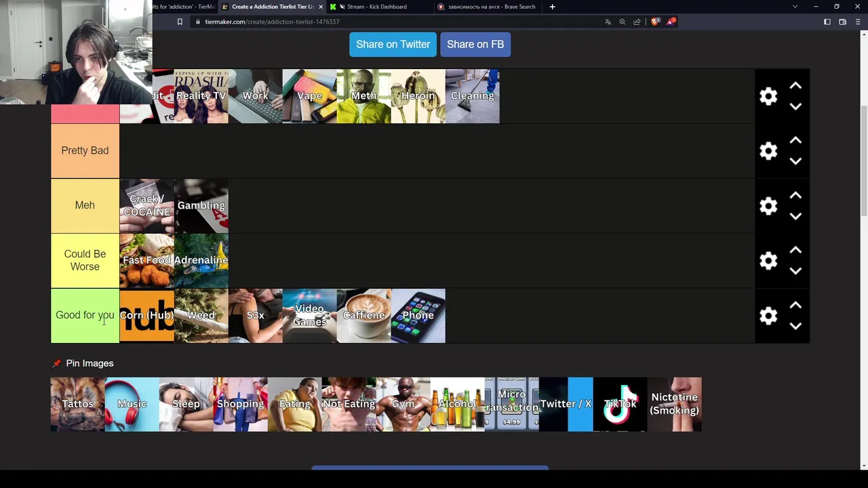Select the Work image
This screenshot has width=868, height=488.
255,96
